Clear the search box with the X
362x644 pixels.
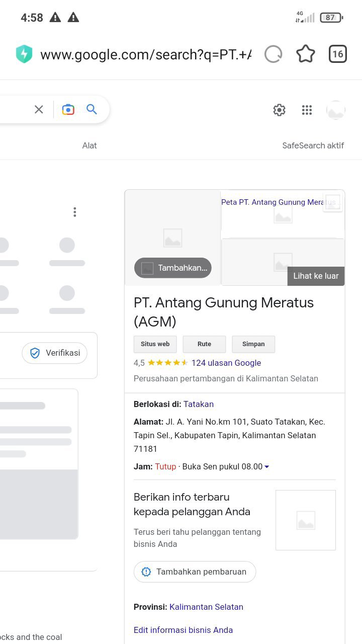(39, 109)
